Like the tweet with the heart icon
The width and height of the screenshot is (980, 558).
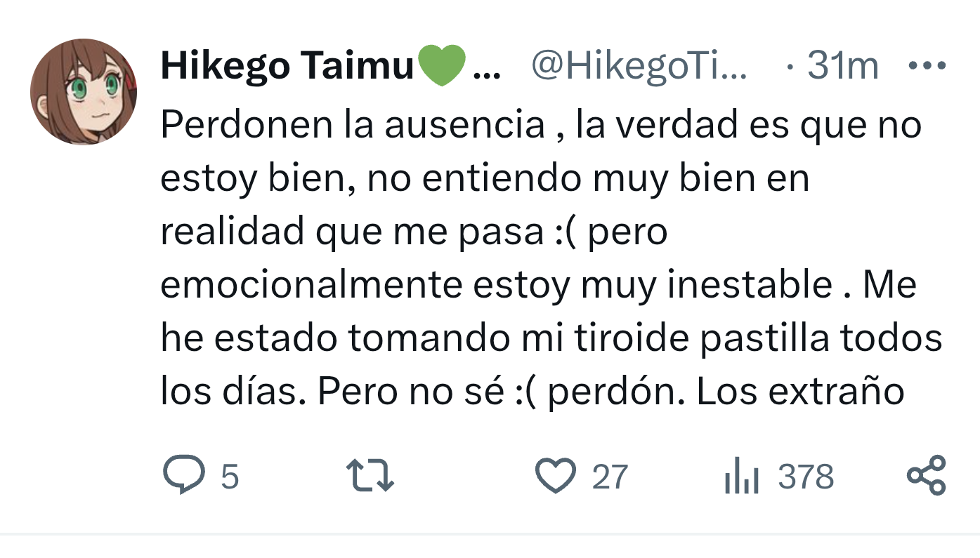coord(556,476)
